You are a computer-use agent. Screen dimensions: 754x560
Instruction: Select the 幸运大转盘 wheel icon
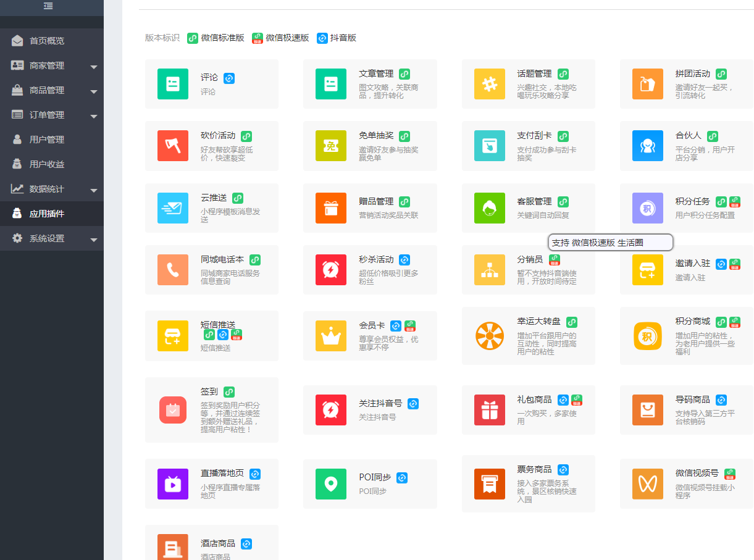point(490,336)
